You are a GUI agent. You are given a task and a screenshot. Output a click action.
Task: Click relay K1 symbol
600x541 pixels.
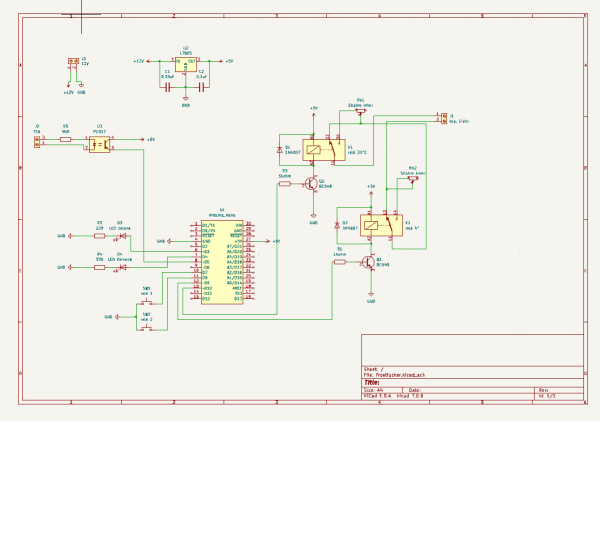point(324,150)
